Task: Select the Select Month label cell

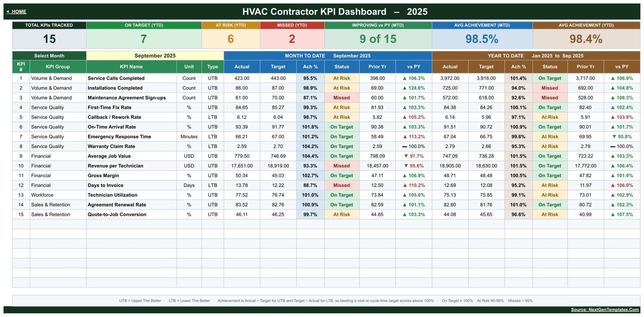Action: [49, 56]
